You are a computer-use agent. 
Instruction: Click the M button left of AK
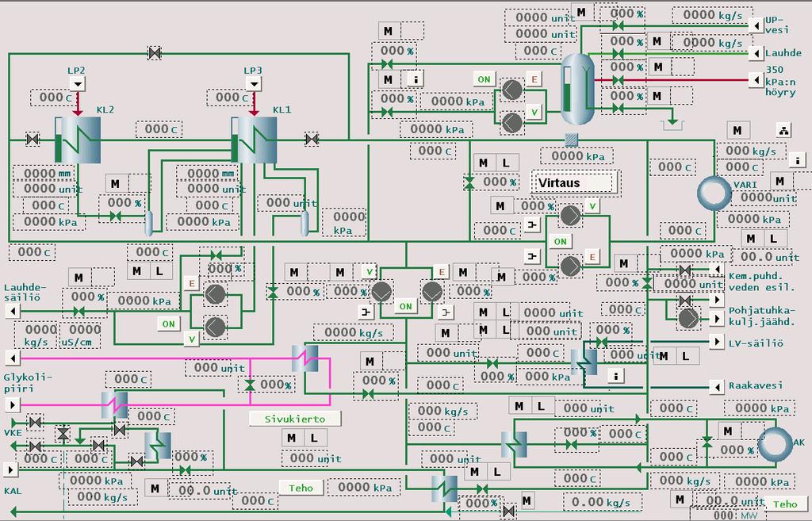coord(728,431)
